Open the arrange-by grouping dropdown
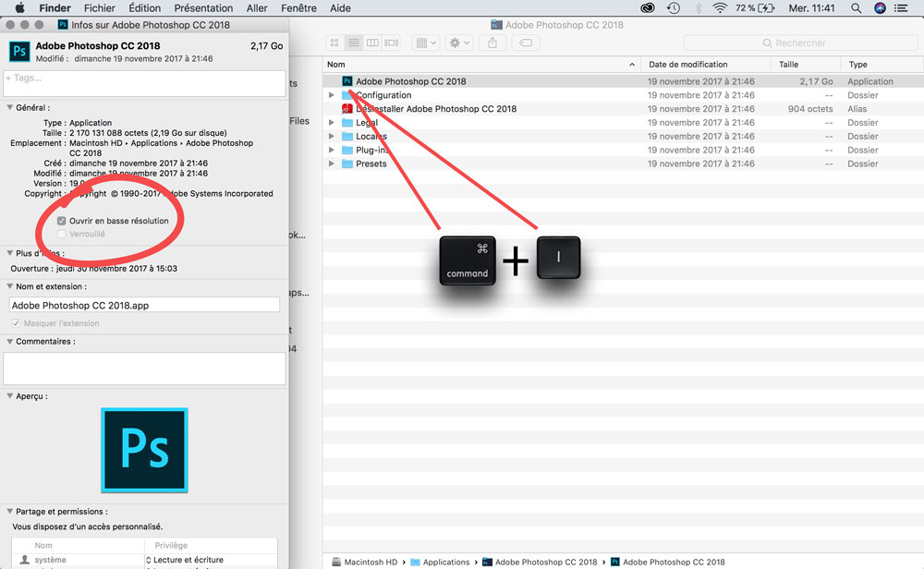The width and height of the screenshot is (924, 569). (x=425, y=43)
